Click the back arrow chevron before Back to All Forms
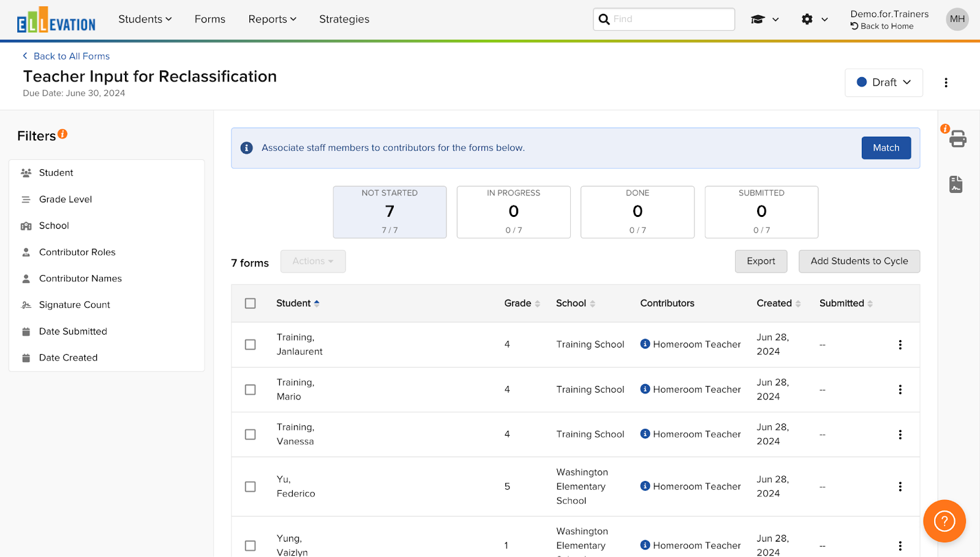 pyautogui.click(x=25, y=56)
